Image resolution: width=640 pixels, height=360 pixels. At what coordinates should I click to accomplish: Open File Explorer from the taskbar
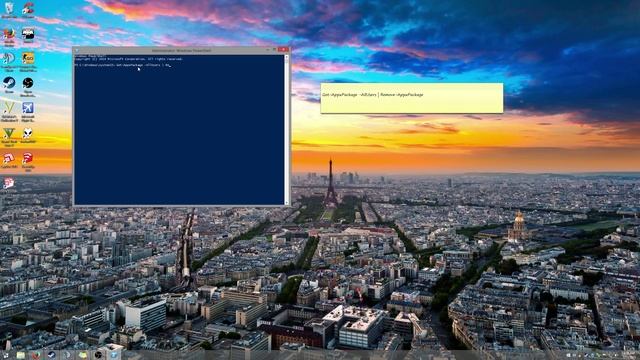(20, 355)
